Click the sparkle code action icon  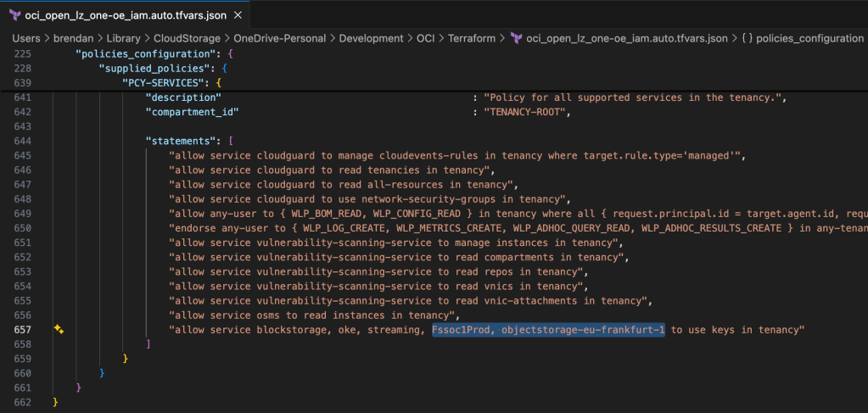[x=59, y=329]
